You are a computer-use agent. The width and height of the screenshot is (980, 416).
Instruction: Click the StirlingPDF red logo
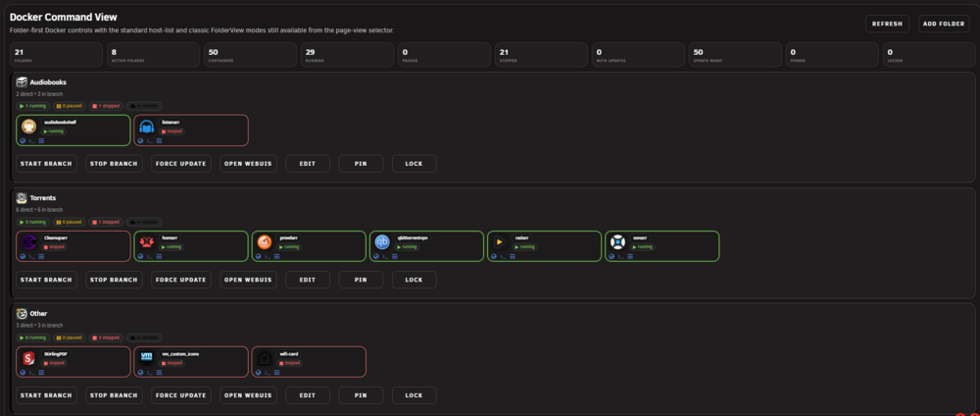(28, 358)
